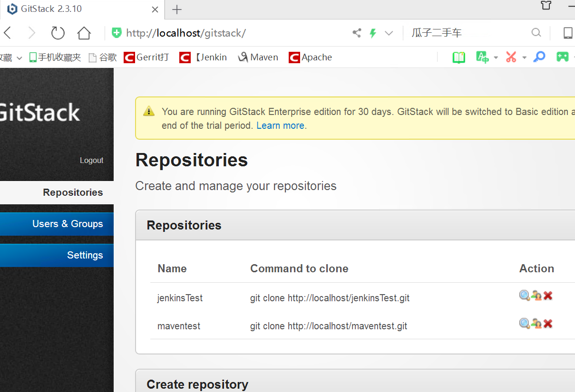Screen dimensions: 575x392
Task: Delete the jenkinsTest repository
Action: (548, 296)
